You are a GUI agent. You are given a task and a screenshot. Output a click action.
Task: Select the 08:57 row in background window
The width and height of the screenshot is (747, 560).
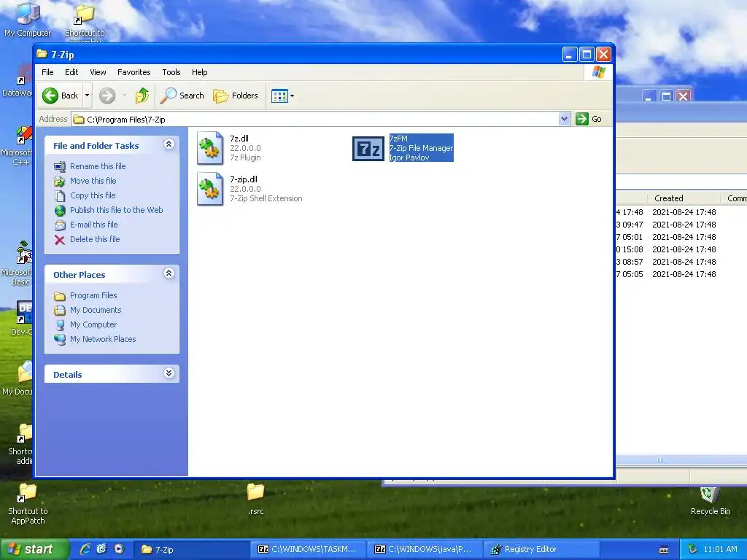click(x=681, y=262)
